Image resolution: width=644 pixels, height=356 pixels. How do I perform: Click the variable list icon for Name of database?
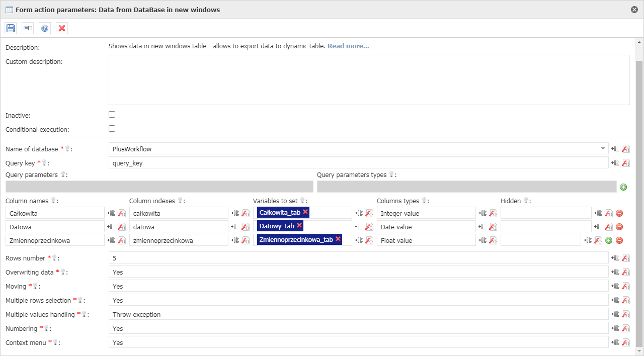(x=615, y=149)
